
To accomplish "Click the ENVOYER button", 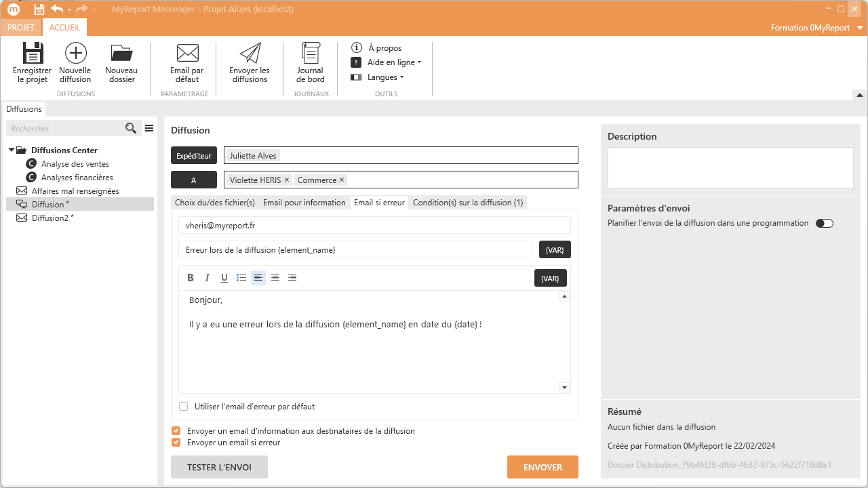I will point(542,467).
